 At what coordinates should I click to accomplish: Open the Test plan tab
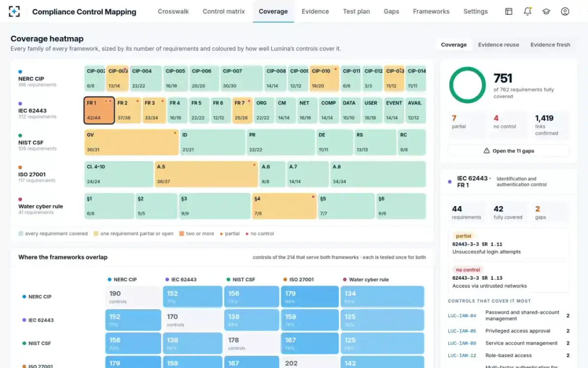356,11
